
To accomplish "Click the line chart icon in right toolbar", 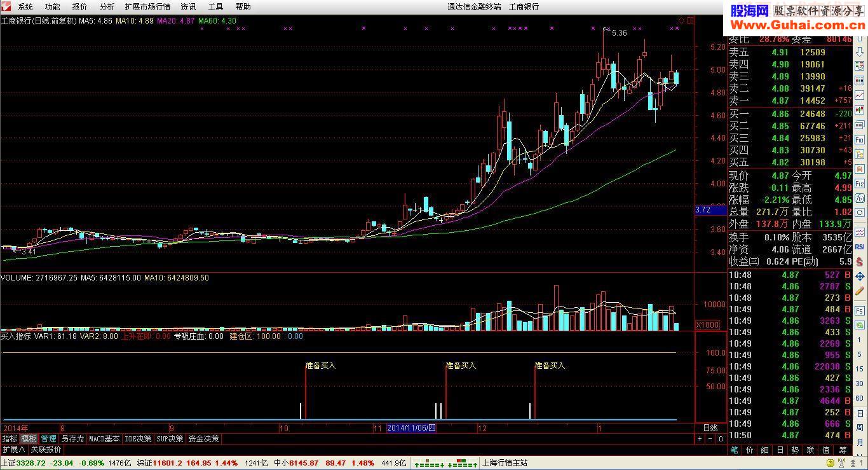I will 860,95.
